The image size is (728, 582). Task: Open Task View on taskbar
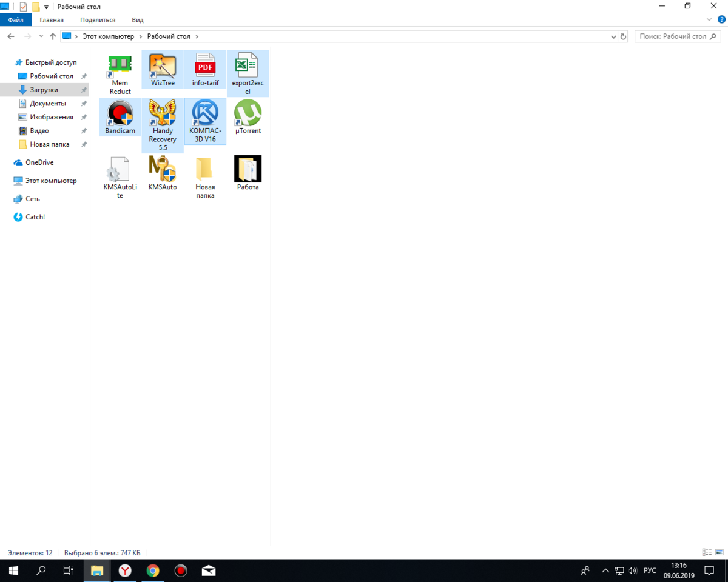69,570
